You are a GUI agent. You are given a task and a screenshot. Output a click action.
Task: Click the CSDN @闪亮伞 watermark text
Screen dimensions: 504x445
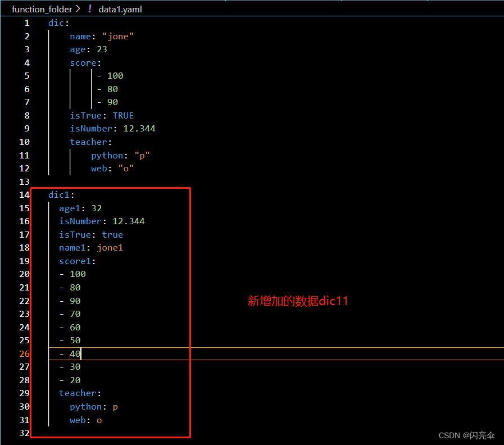[468, 435]
